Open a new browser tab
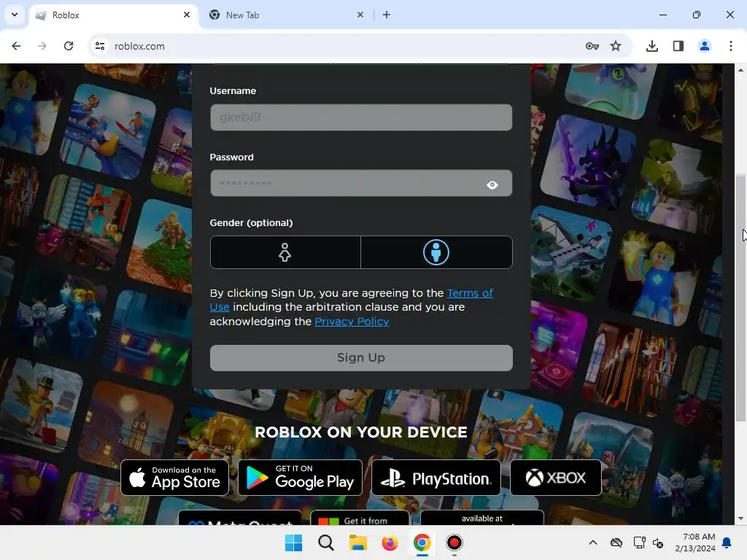 tap(387, 15)
